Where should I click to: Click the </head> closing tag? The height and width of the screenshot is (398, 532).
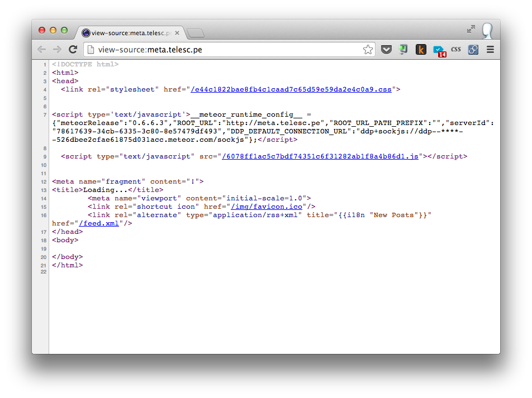coord(67,232)
